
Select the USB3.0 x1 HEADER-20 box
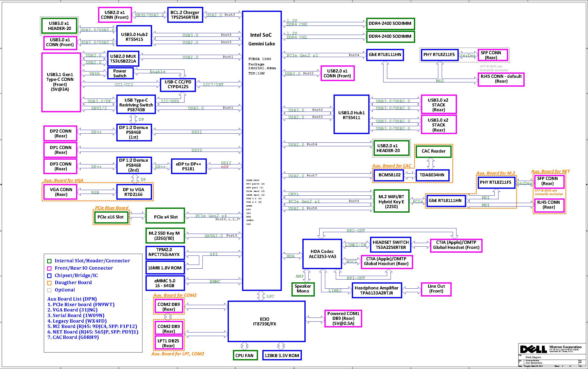[60, 26]
